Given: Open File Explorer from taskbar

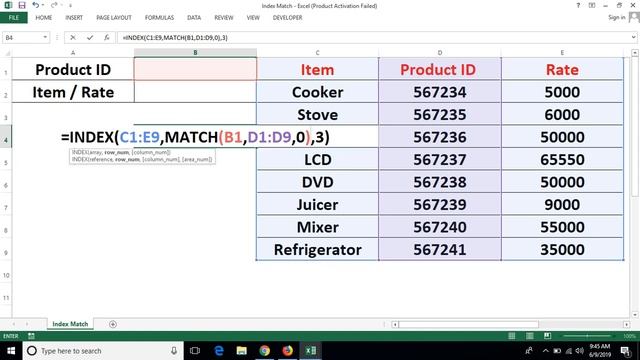Looking at the screenshot, I should click(x=242, y=351).
